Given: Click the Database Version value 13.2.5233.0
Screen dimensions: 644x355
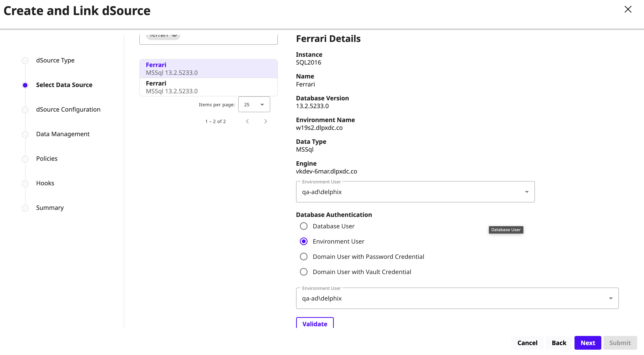Looking at the screenshot, I should point(312,106).
